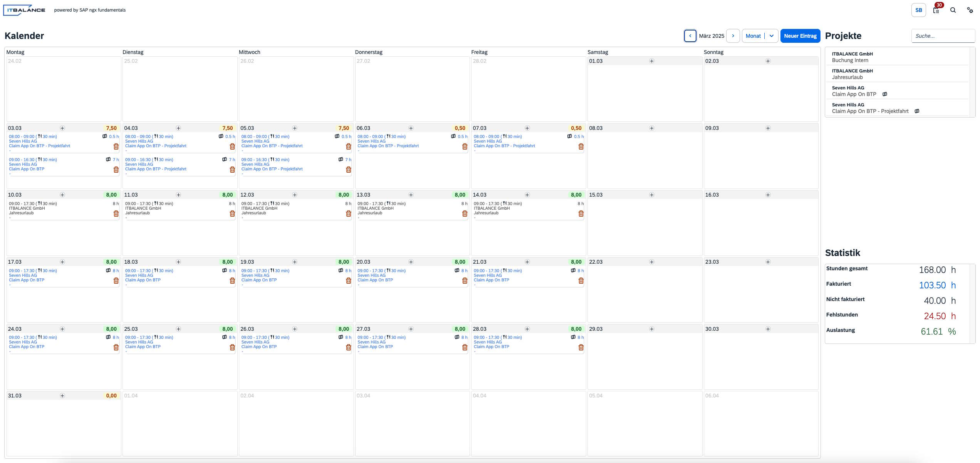Click the 0,50 hours badge on 06.03

[x=460, y=128]
